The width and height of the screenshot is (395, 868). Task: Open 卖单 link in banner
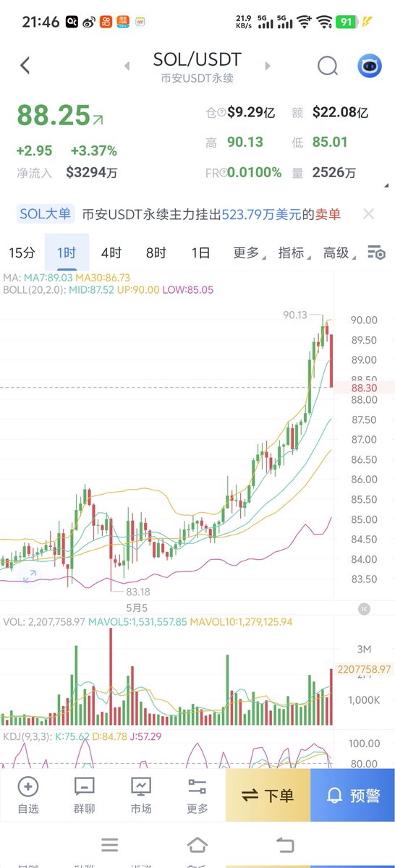(328, 214)
